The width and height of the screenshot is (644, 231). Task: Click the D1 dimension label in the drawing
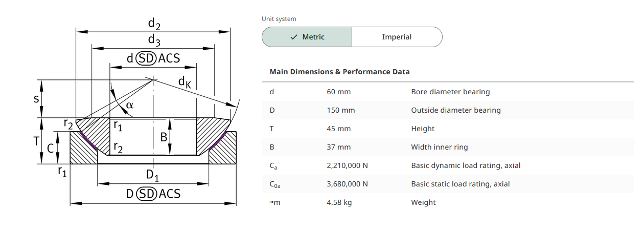pyautogui.click(x=152, y=175)
